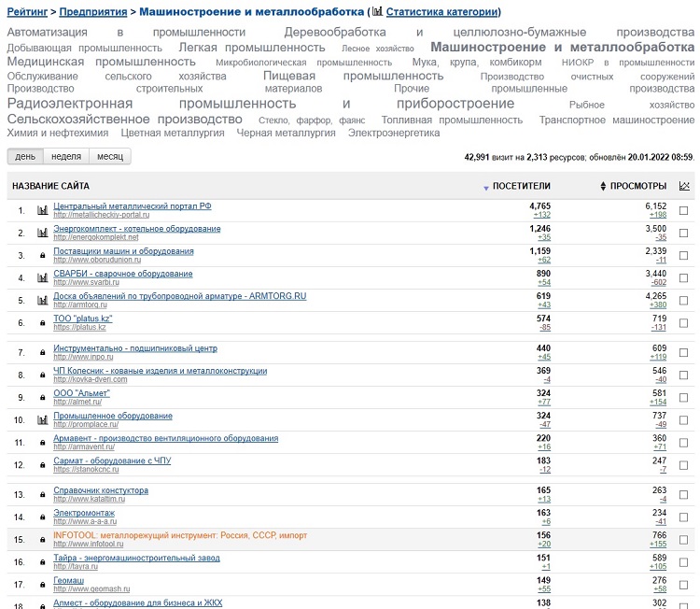
Task: Click lock icon beside Справочник конструктора
Action: [42, 495]
